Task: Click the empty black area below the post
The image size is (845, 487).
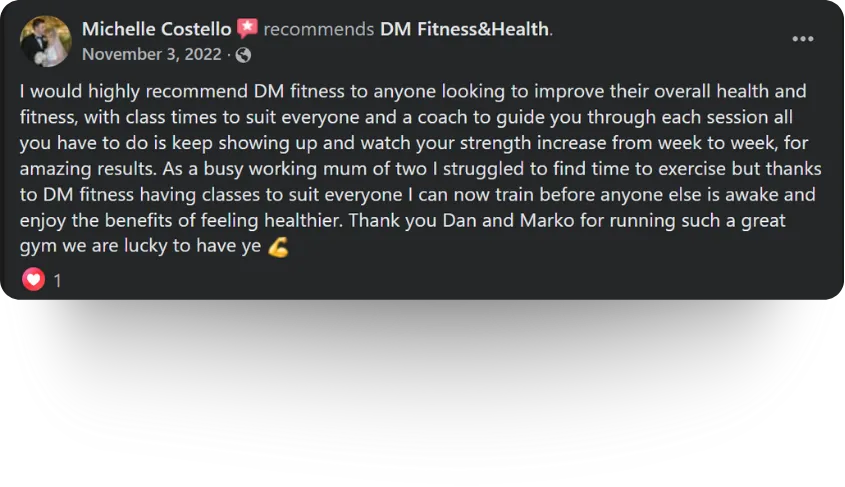Action: point(422,400)
